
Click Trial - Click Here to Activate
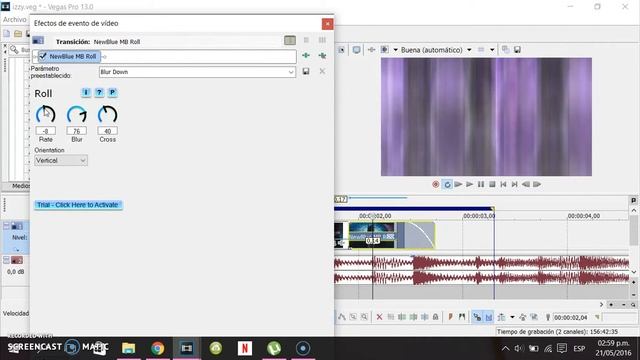coord(78,205)
